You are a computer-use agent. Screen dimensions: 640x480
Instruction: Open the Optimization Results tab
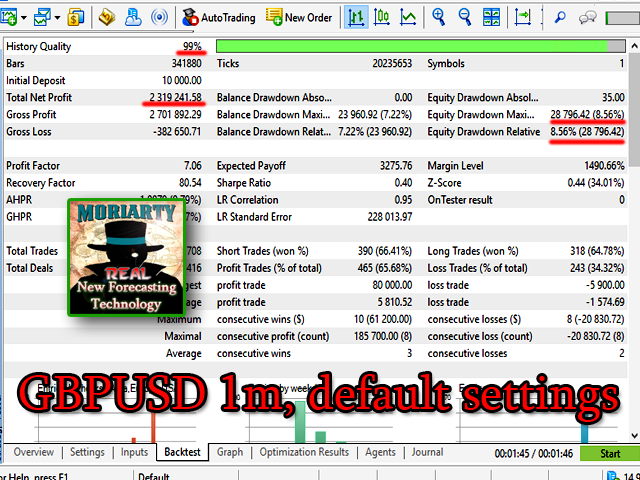tap(302, 452)
